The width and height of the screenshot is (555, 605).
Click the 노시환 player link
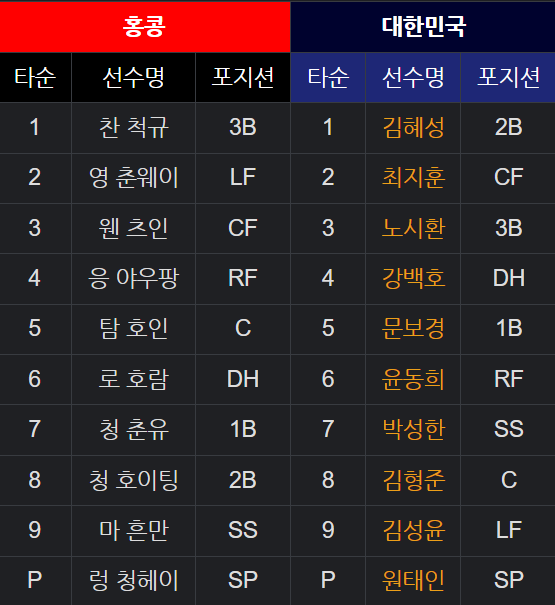coord(413,228)
